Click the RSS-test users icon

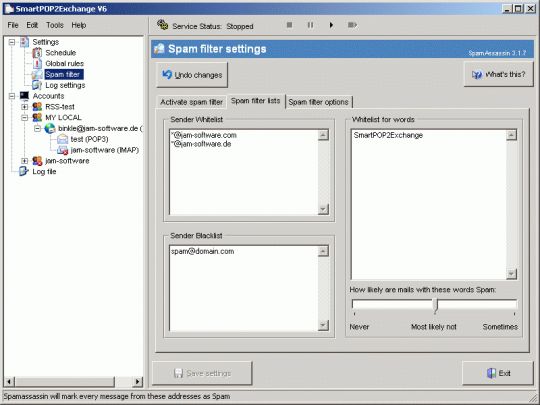tap(37, 107)
